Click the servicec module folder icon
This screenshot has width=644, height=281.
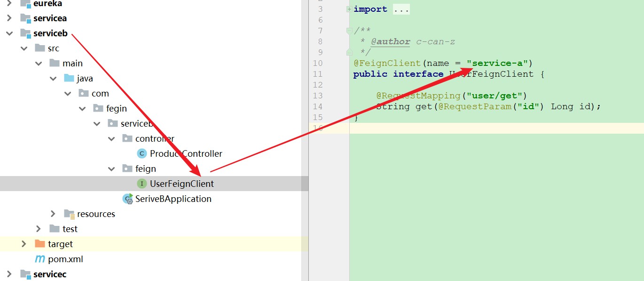(25, 274)
